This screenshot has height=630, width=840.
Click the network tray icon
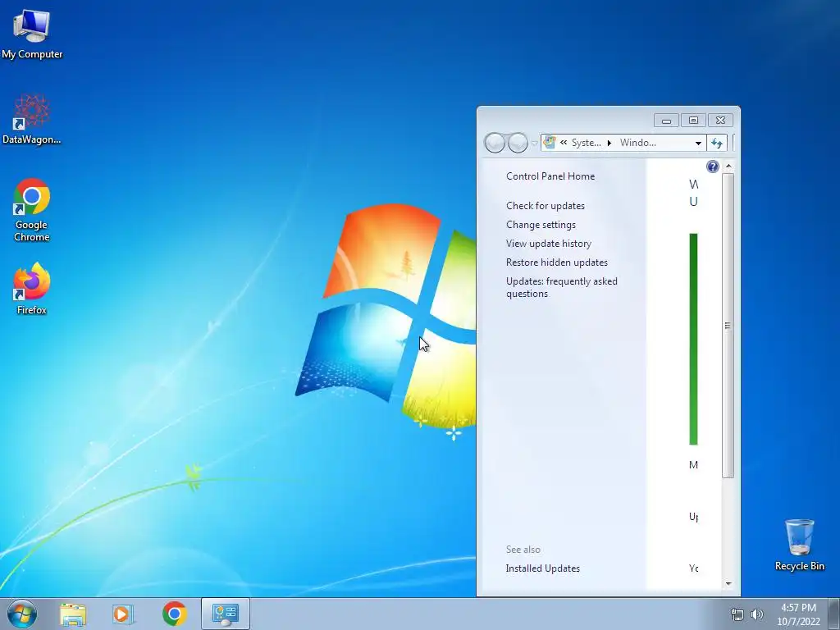click(x=737, y=614)
